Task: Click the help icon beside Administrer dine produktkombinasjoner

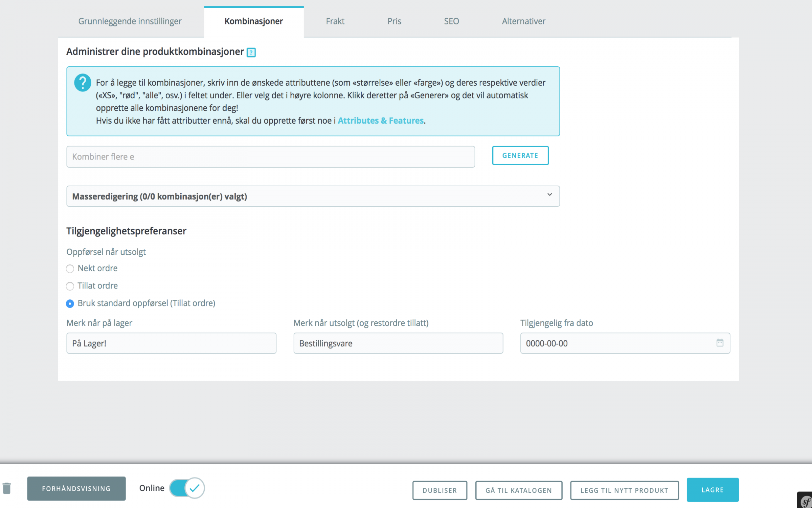Action: (x=251, y=52)
